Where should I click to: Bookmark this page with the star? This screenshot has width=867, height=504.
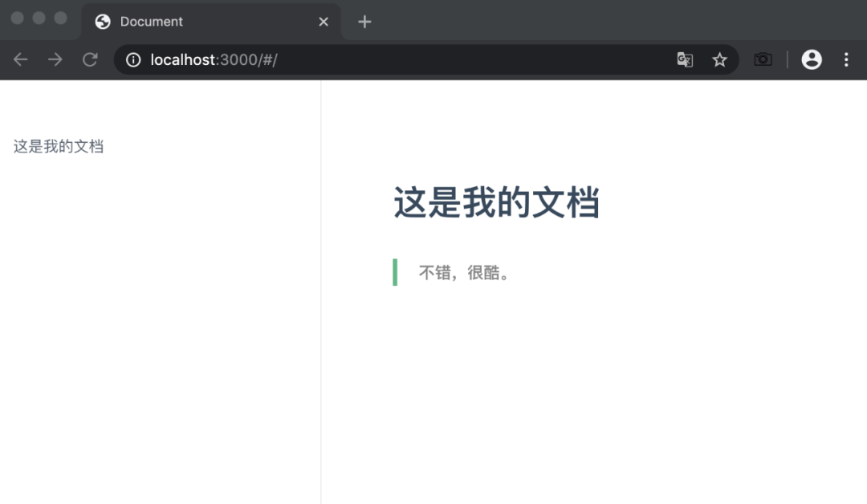[x=720, y=59]
